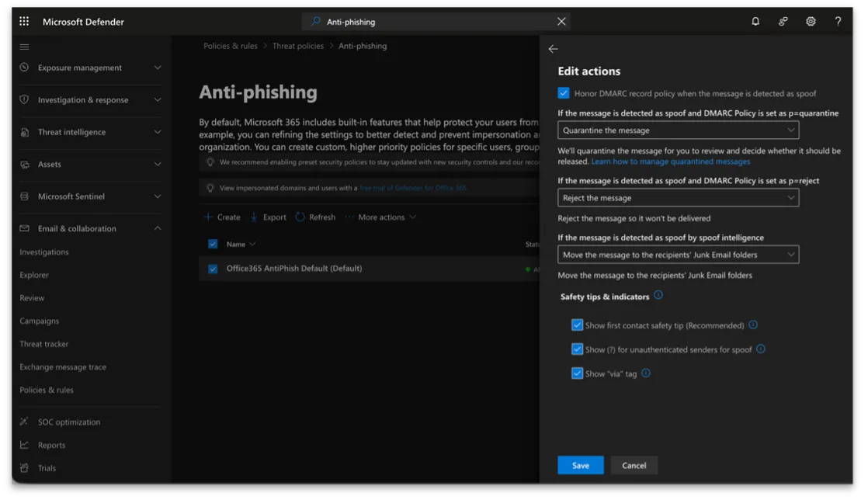Image resolution: width=868 pixels, height=500 pixels.
Task: Click info icon next to via tag
Action: point(646,373)
